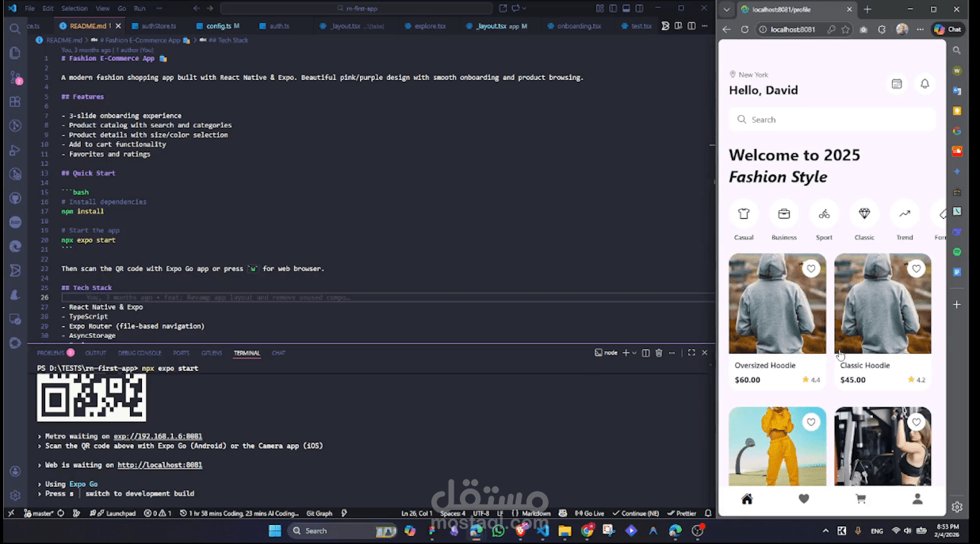Open Manage gear in VS Code
This screenshot has width=980, height=544.
(14, 496)
